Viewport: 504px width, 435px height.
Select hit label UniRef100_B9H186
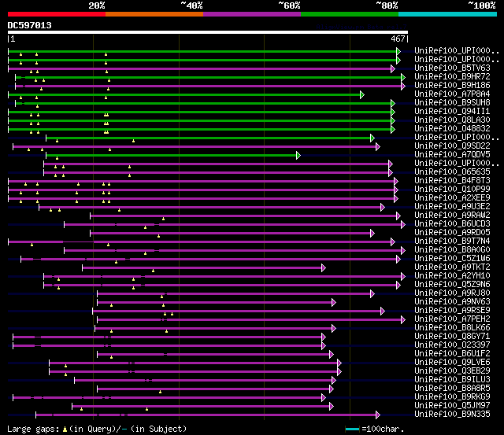(452, 86)
